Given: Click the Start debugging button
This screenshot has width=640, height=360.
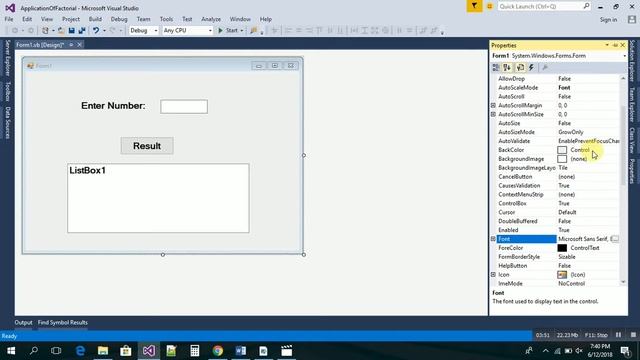Looking at the screenshot, I should (x=228, y=31).
